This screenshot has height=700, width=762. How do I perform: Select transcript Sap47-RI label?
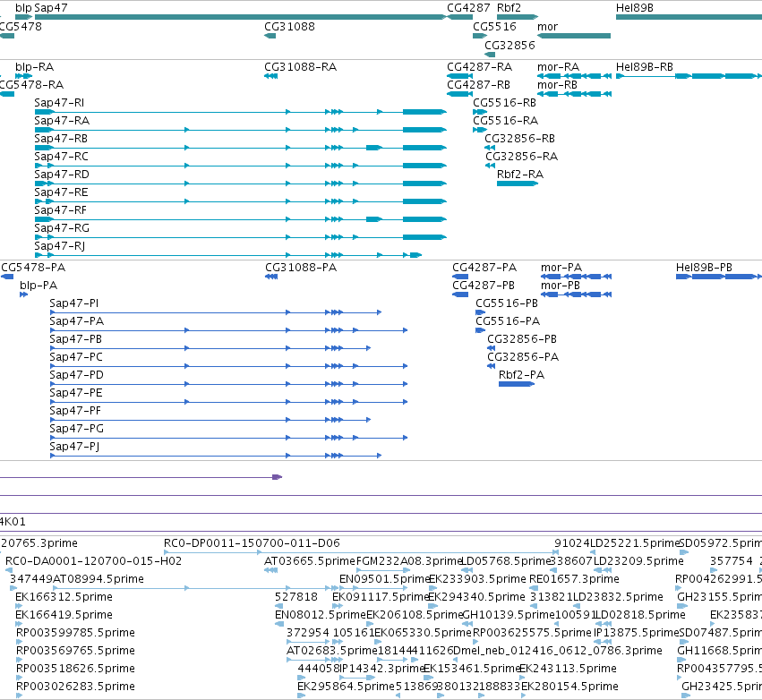[59, 103]
